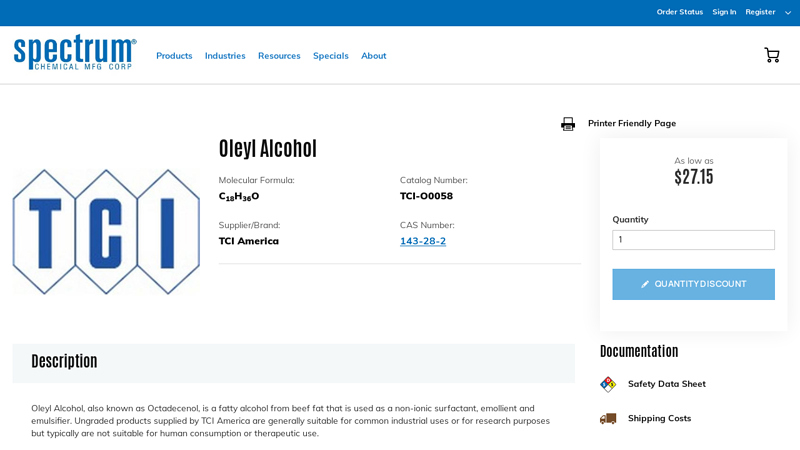Click the pencil icon on Quantity Discount

click(645, 284)
